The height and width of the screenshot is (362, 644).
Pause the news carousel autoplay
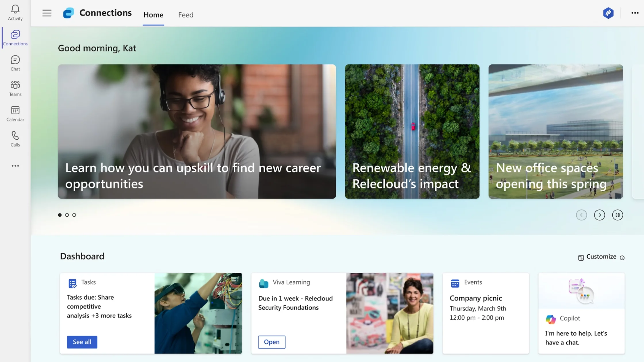(x=617, y=215)
